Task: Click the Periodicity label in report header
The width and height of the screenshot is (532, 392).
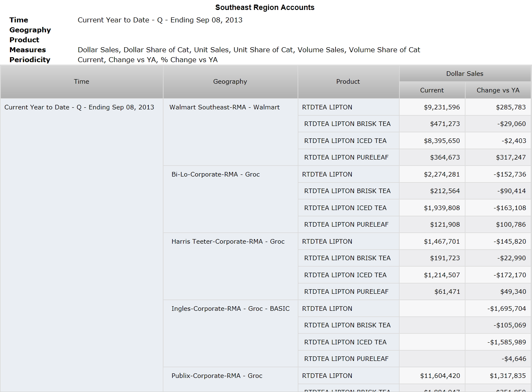Action: (x=30, y=60)
